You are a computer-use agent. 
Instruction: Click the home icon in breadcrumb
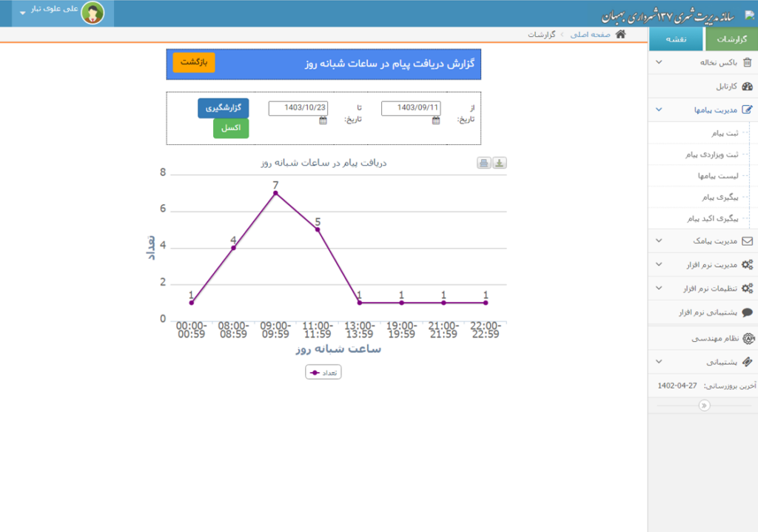(x=620, y=34)
